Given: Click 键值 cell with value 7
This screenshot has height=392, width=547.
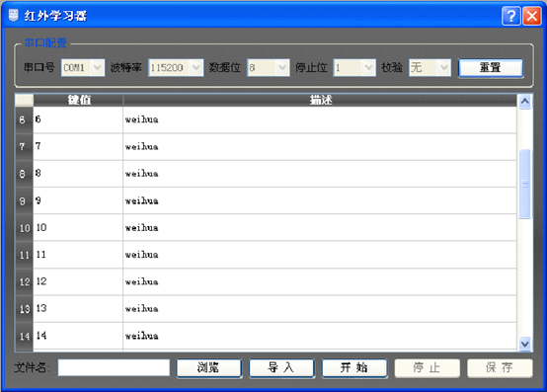Looking at the screenshot, I should 78,147.
